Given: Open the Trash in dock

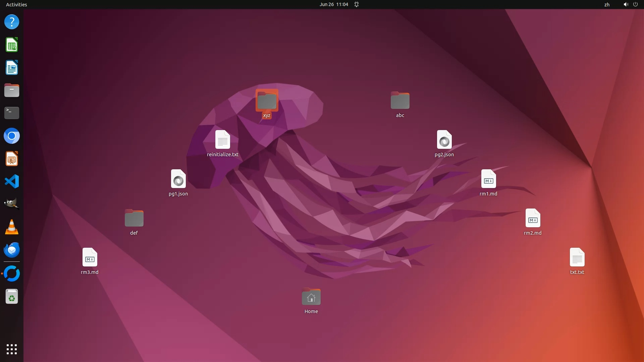Looking at the screenshot, I should pos(12,297).
